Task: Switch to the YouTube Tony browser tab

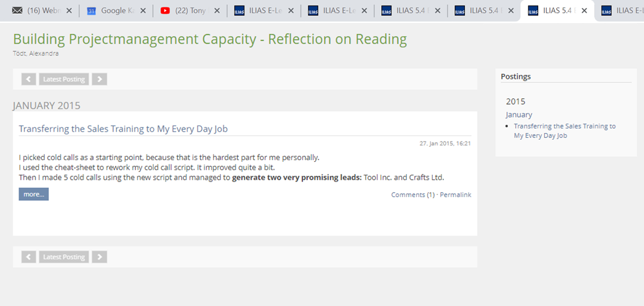Action: point(192,10)
